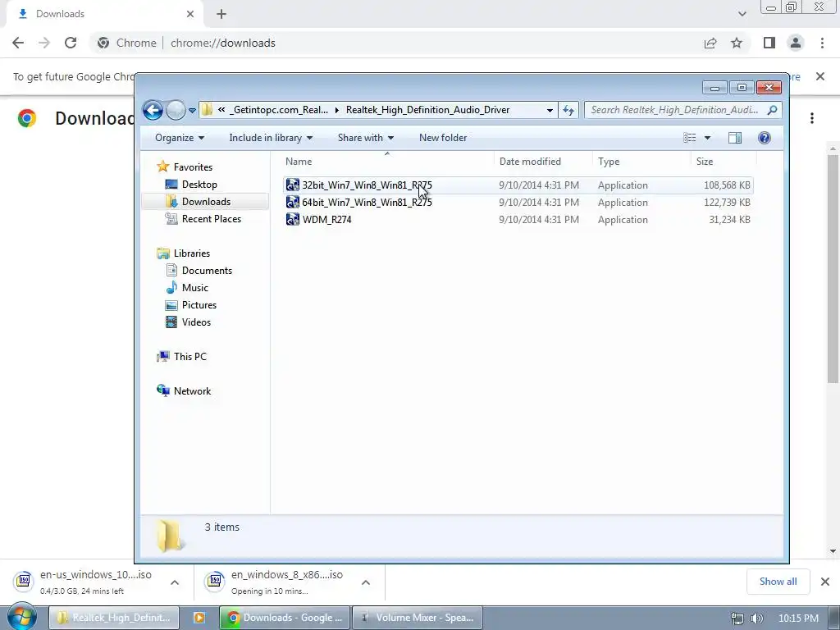Open Explorer help question mark
Image resolution: width=840 pixels, height=630 pixels.
point(765,138)
